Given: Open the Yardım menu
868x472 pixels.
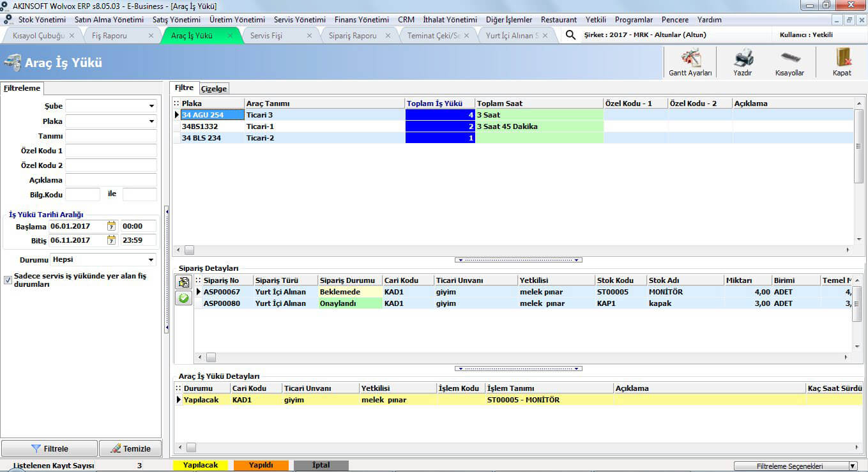Looking at the screenshot, I should click(x=710, y=20).
